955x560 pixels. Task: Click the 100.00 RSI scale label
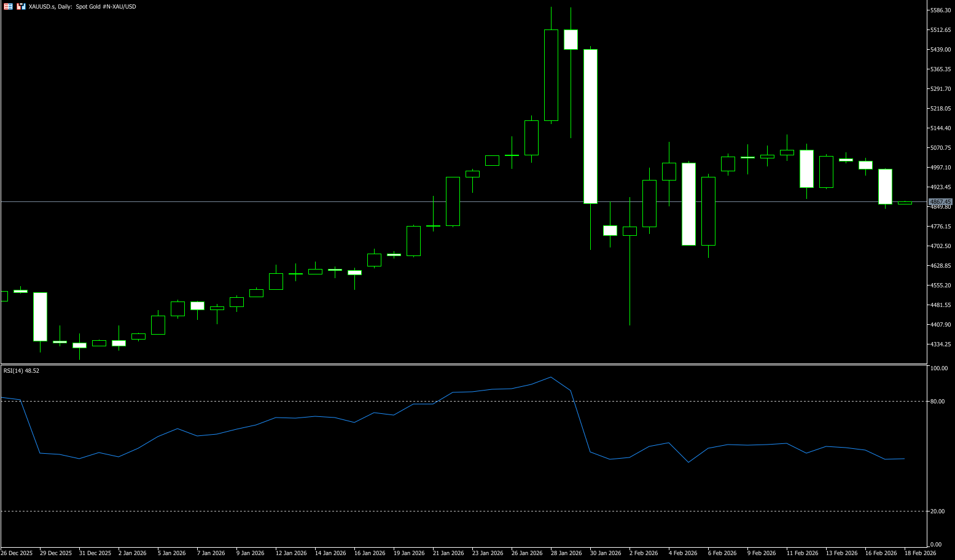(x=939, y=368)
